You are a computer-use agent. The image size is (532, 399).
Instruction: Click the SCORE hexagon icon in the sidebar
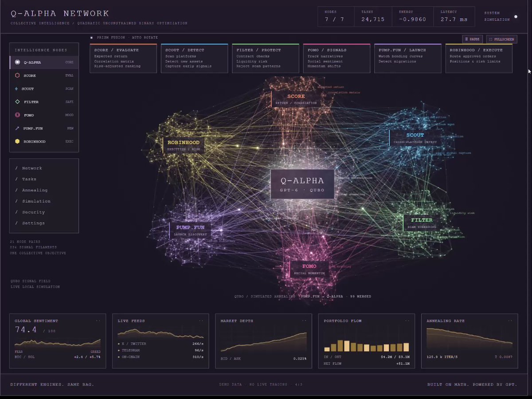(x=17, y=75)
